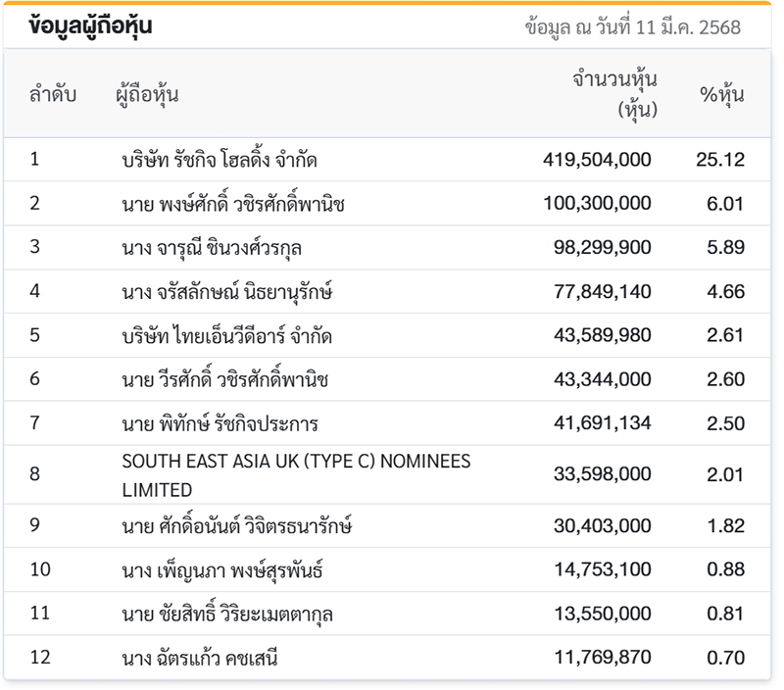Select นาย ชัยสิทธิ์ วิริยะเมตตากุล name

[x=227, y=615]
